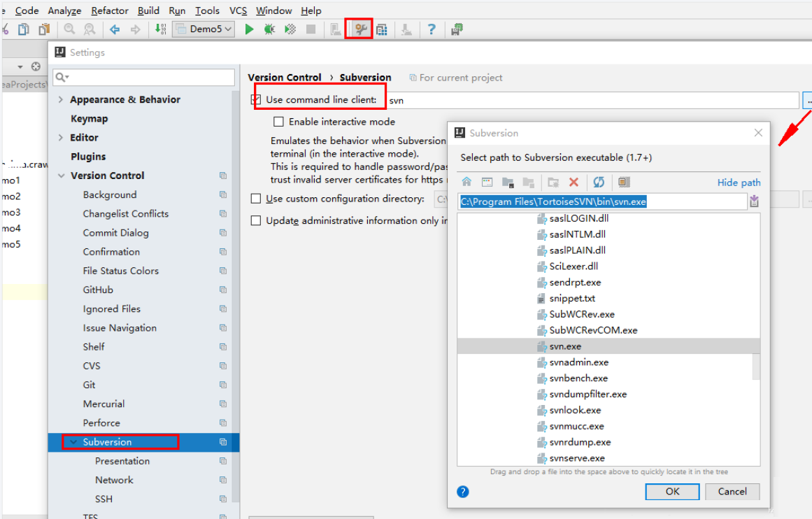Open Keymap settings page
This screenshot has height=519, width=812.
(89, 119)
